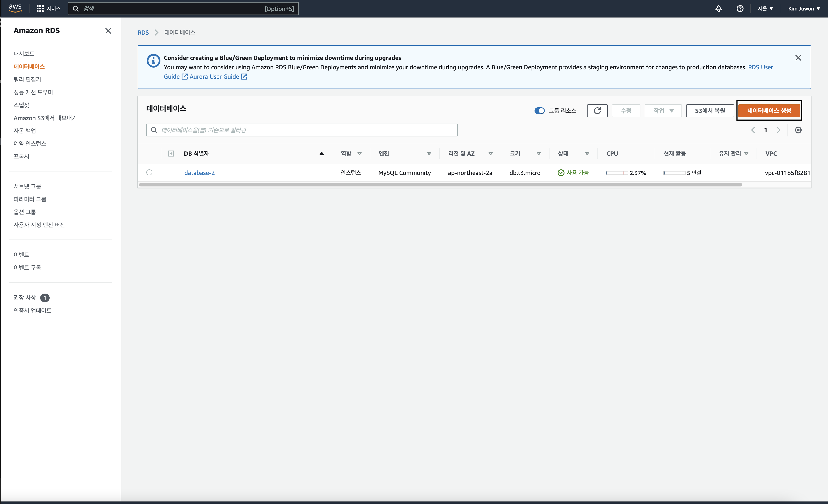The image size is (828, 504).
Task: Toggle the 그룹 리소스 switch
Action: point(539,111)
